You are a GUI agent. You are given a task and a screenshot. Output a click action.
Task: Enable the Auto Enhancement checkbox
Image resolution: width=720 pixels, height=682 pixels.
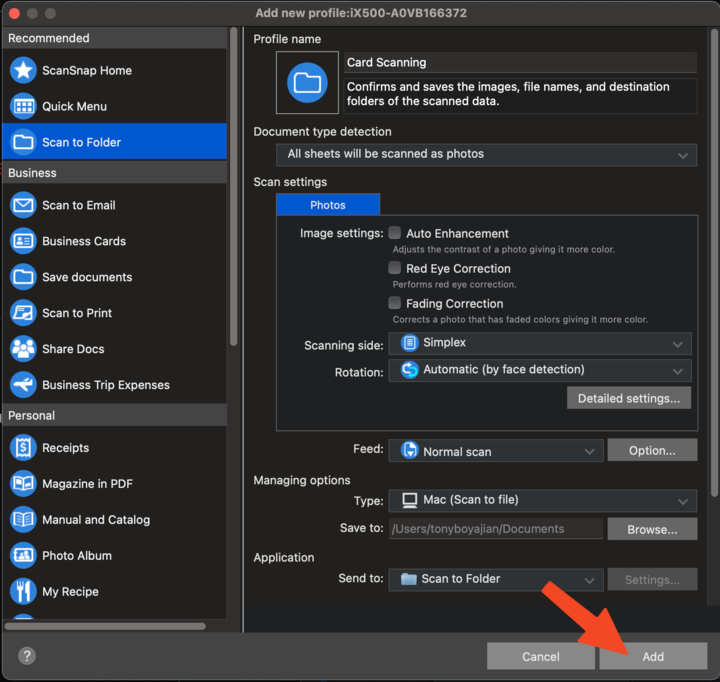click(x=394, y=233)
